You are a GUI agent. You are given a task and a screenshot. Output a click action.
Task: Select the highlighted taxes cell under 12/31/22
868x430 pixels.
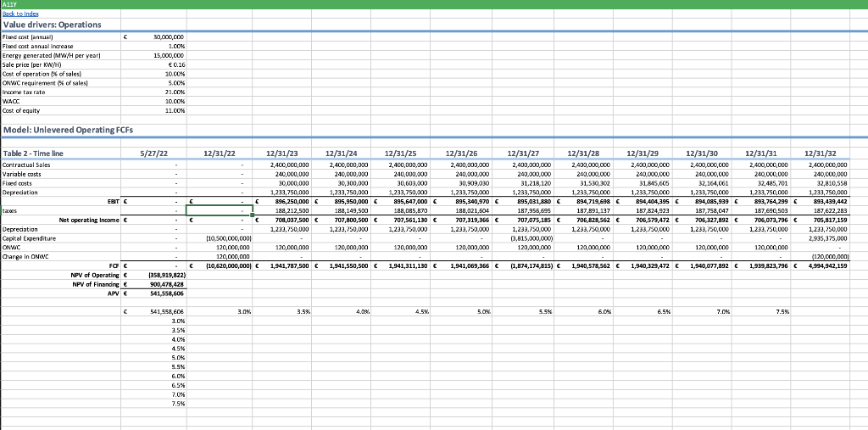tap(220, 210)
